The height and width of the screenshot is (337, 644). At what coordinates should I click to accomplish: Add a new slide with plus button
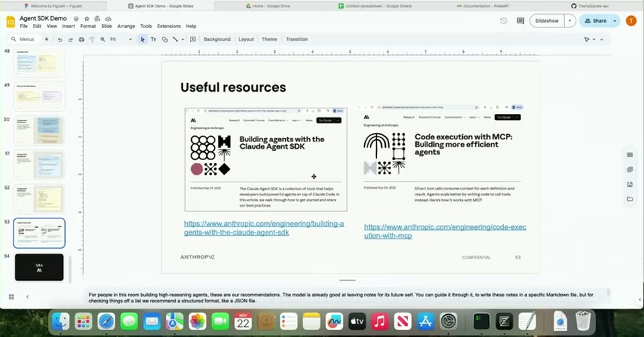tap(46, 40)
